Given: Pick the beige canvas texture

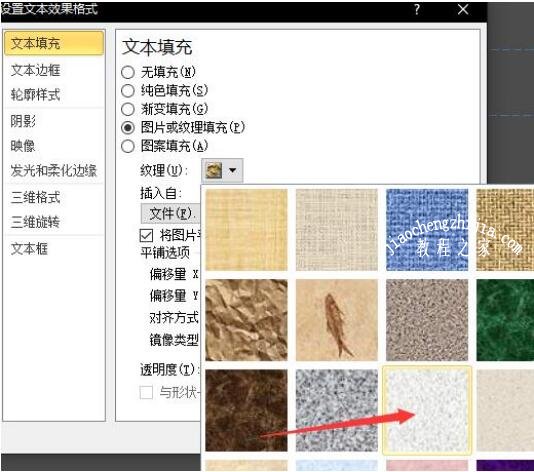Looking at the screenshot, I should [337, 230].
